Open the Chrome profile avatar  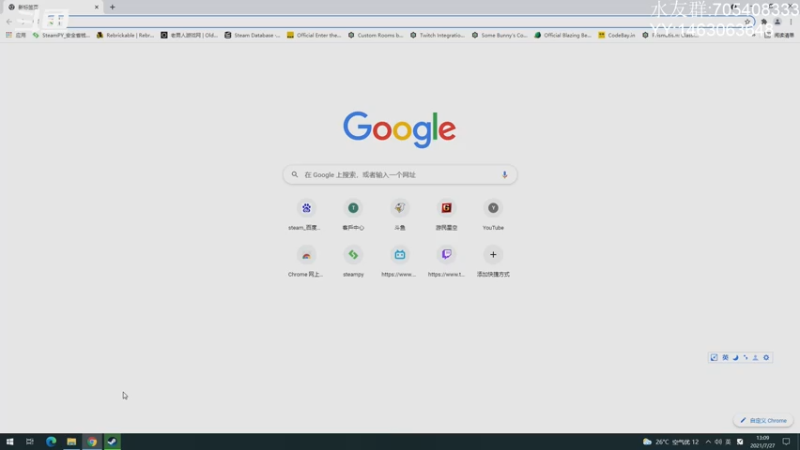click(x=778, y=22)
